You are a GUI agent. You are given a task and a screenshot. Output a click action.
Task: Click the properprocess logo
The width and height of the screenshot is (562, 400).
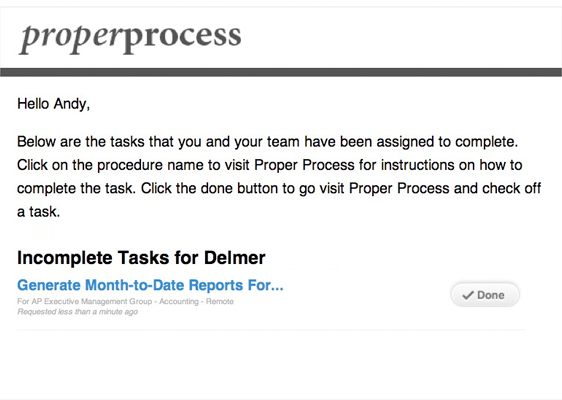click(x=130, y=39)
